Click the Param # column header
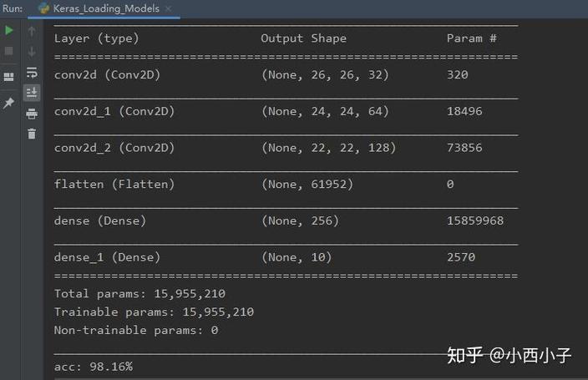The image size is (588, 380). click(471, 38)
